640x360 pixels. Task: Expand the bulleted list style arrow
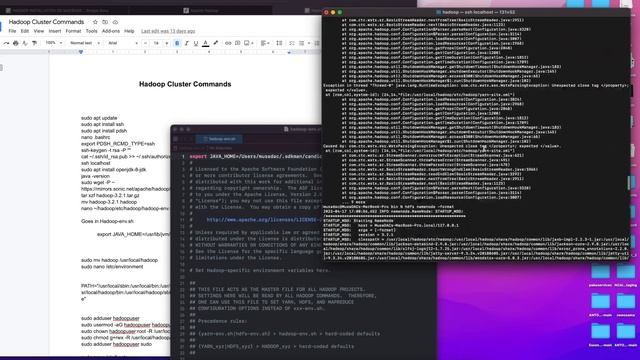point(309,43)
